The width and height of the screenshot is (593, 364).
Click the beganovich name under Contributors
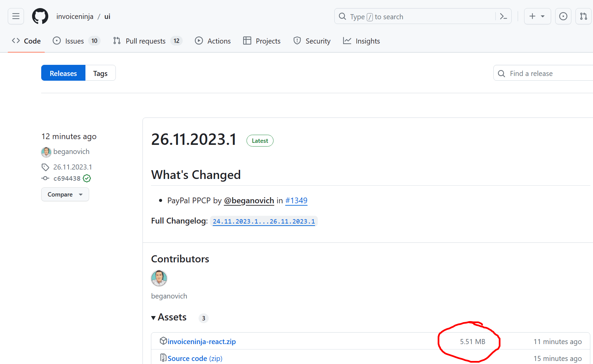pos(169,296)
